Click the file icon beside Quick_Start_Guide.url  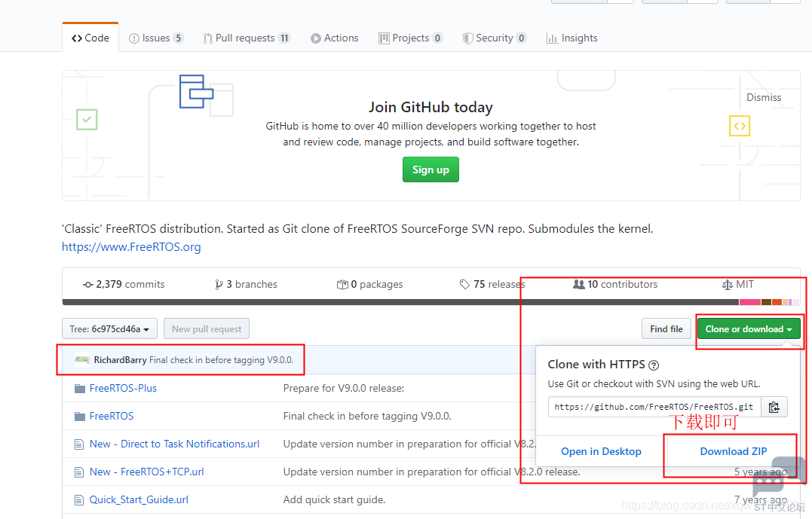[x=79, y=500]
